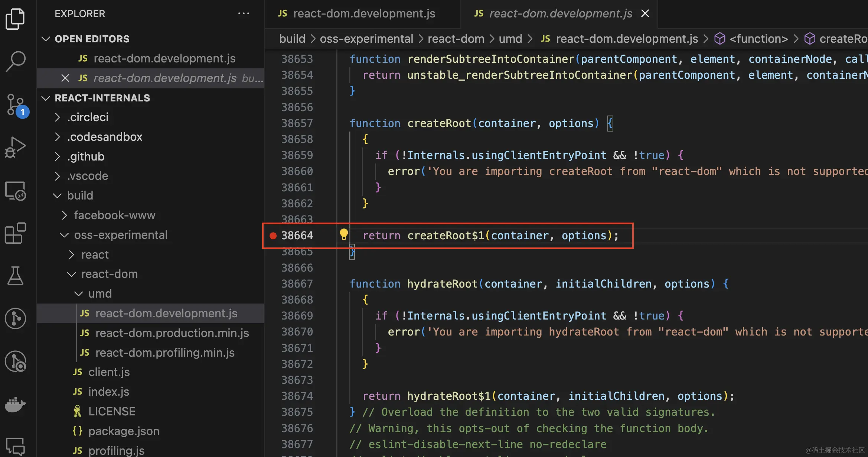Click renderSubtreeIntoContainer function name
Screen dimensions: 868x457
(x=491, y=59)
